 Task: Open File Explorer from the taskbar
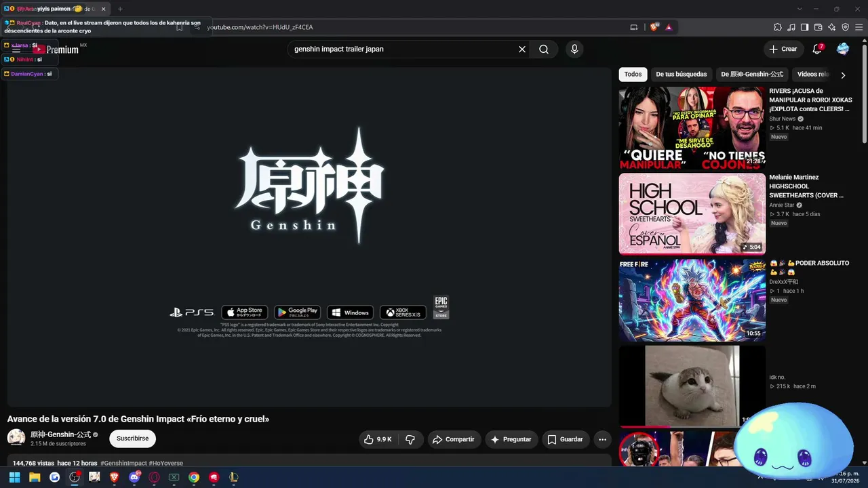35,477
